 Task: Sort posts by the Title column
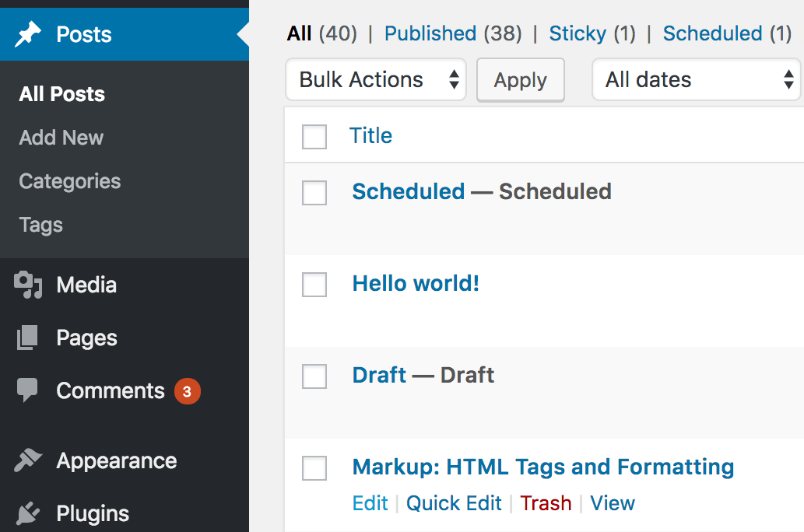[x=371, y=135]
